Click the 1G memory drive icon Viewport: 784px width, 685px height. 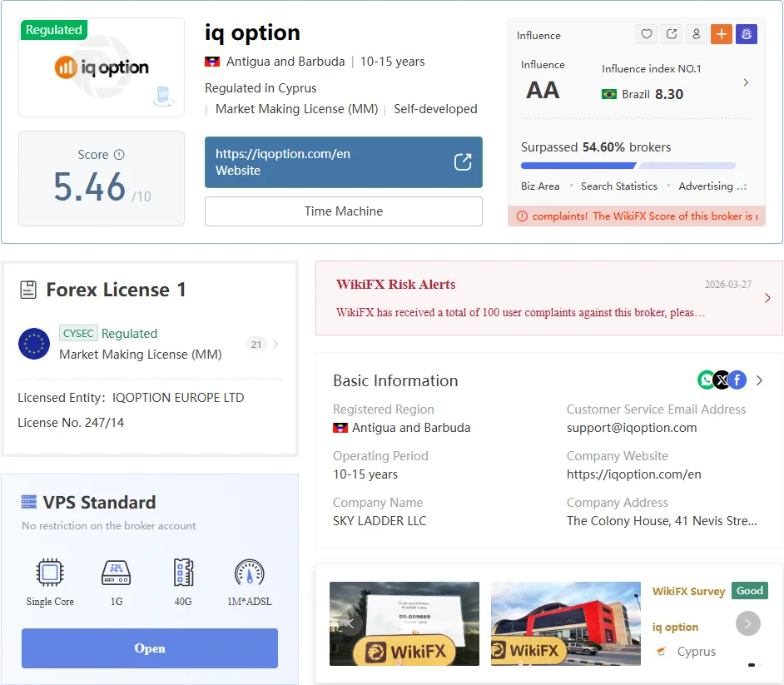116,572
